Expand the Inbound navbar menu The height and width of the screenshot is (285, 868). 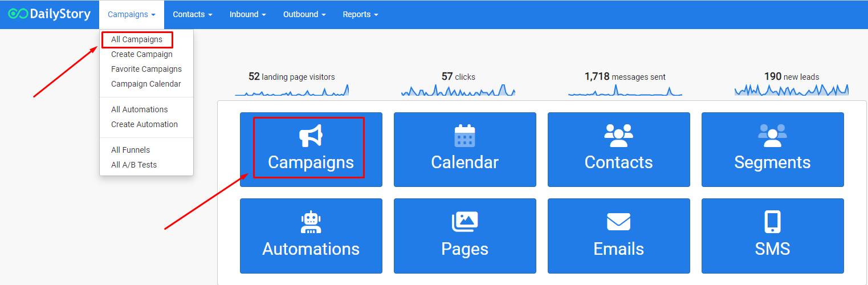coord(248,14)
